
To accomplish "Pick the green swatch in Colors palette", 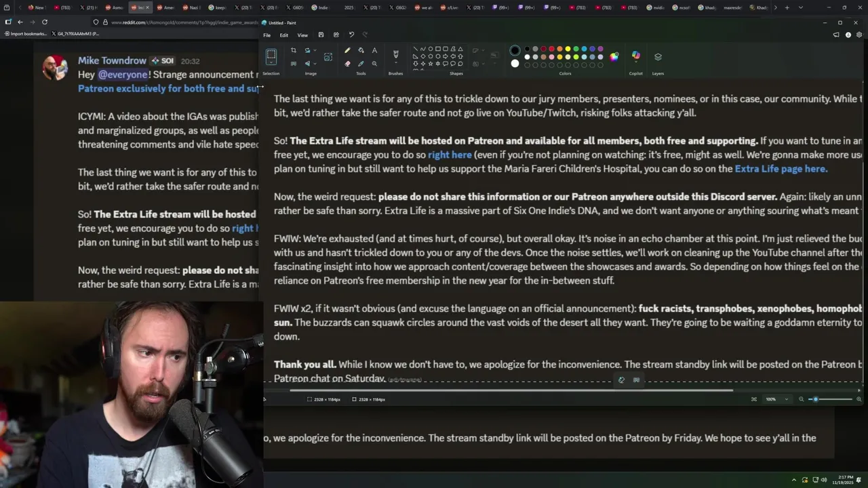I will [576, 49].
